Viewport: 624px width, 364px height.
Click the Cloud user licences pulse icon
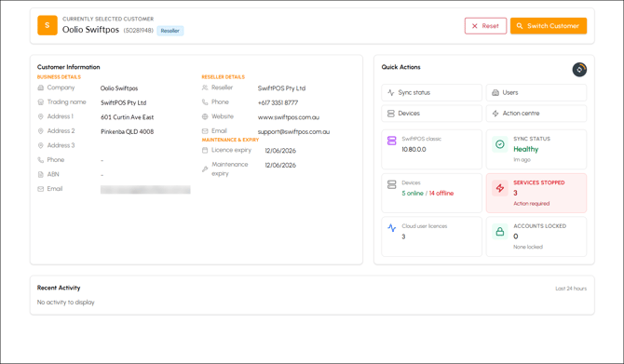click(x=391, y=228)
